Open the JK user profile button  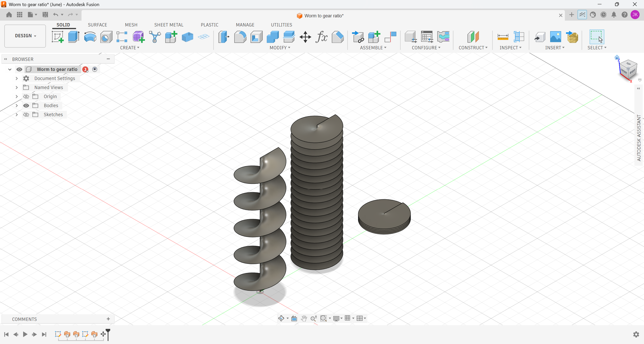[x=635, y=15]
